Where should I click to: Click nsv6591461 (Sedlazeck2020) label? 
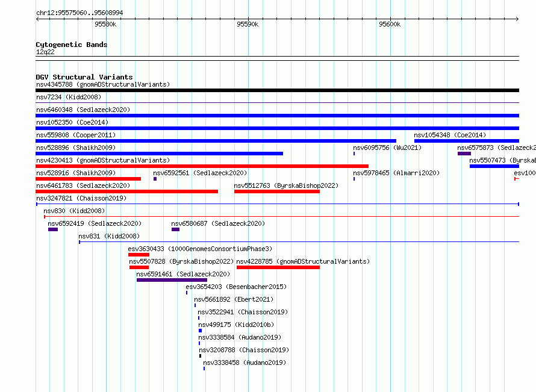tap(183, 274)
